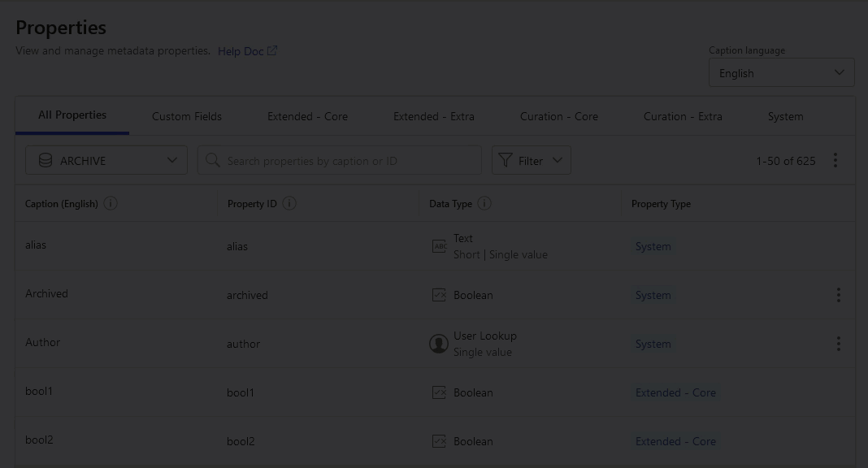The width and height of the screenshot is (868, 468).
Task: Open the table options three-dot menu
Action: (835, 161)
